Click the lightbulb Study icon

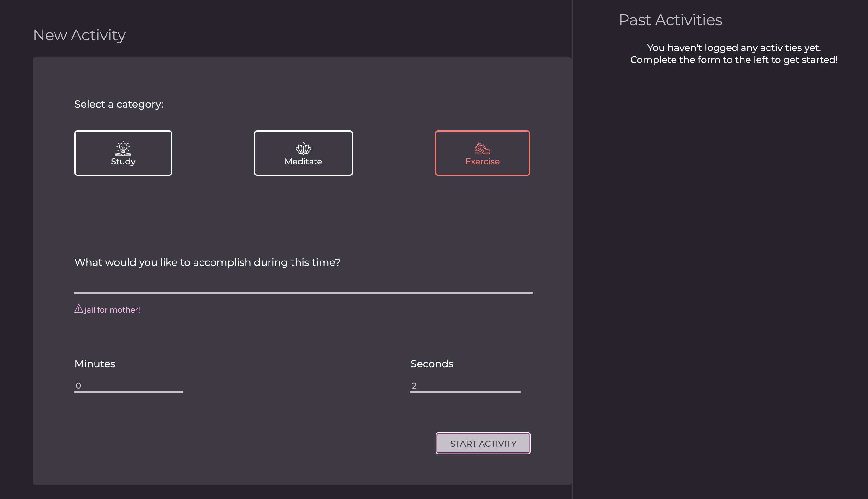[x=123, y=148]
